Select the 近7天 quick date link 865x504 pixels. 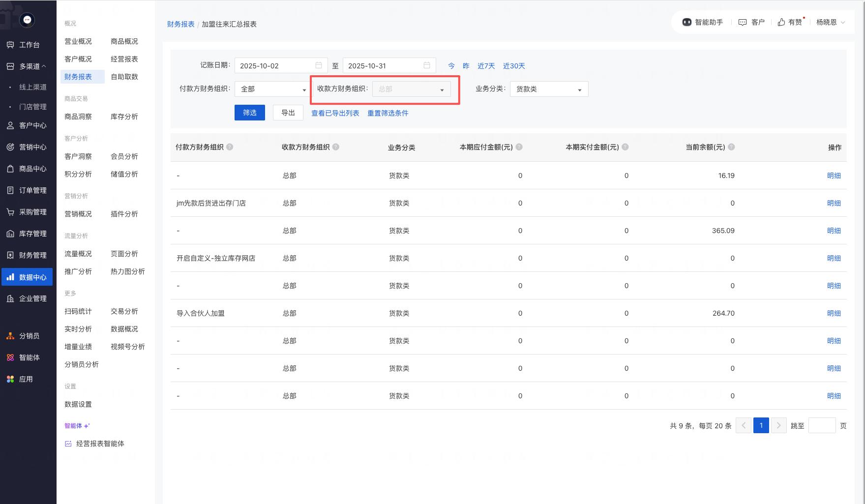[486, 66]
